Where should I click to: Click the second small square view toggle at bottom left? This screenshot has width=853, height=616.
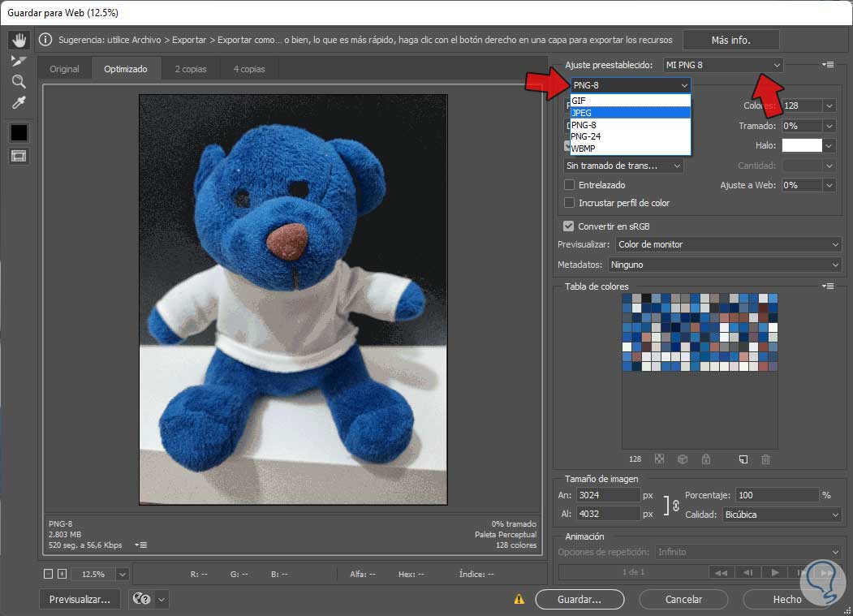click(x=62, y=574)
